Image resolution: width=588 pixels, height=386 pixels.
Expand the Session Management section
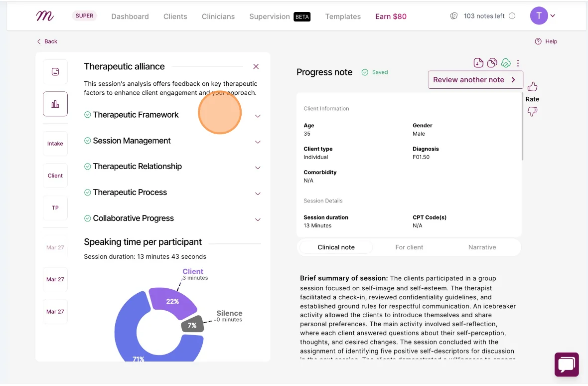tap(258, 142)
